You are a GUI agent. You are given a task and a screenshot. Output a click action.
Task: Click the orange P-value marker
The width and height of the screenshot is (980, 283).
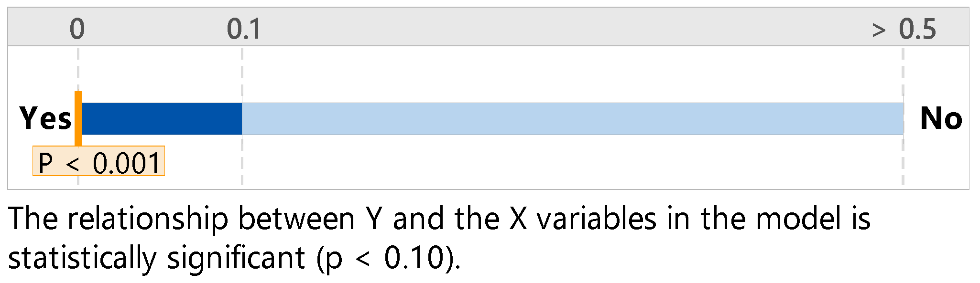tap(78, 118)
